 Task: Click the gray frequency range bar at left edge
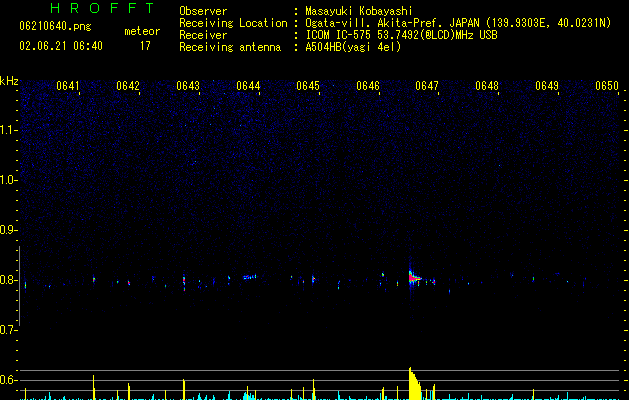click(x=19, y=286)
